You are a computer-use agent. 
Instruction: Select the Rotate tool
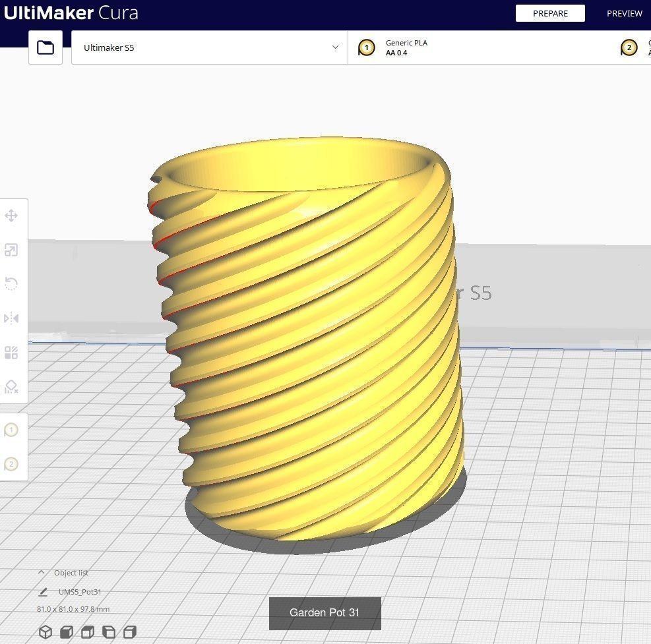click(11, 284)
